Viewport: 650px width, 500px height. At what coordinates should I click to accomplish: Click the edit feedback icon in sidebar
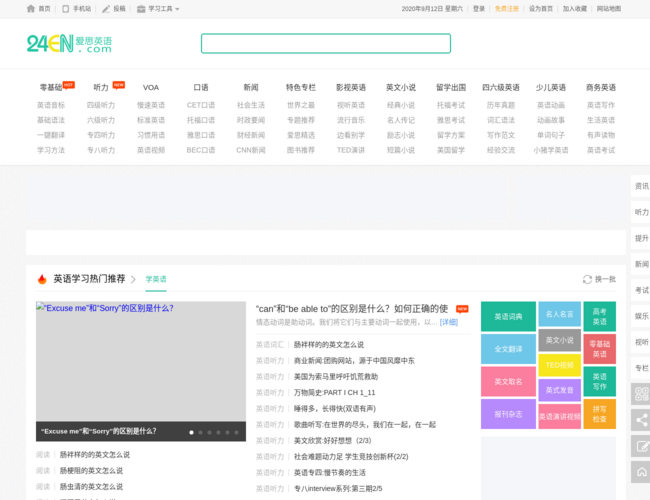coord(641,446)
